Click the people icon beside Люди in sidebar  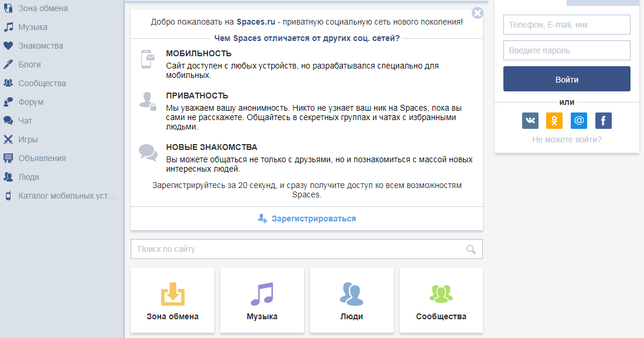click(x=8, y=177)
